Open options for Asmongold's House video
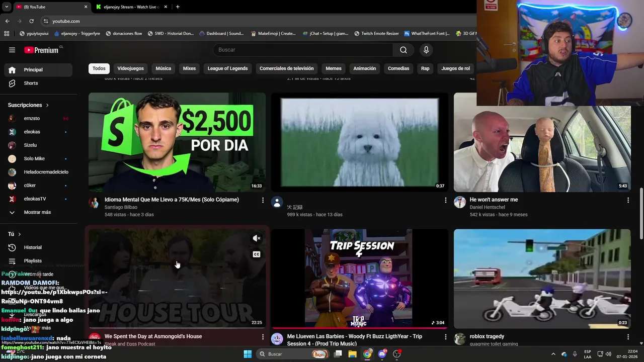This screenshot has height=362, width=644. tap(263, 337)
